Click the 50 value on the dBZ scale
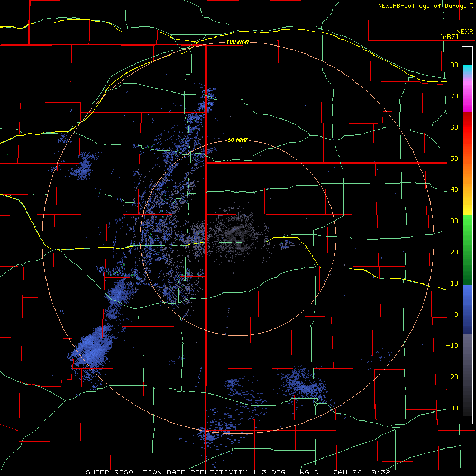Viewport: 476px width, 476px height. pyautogui.click(x=454, y=159)
